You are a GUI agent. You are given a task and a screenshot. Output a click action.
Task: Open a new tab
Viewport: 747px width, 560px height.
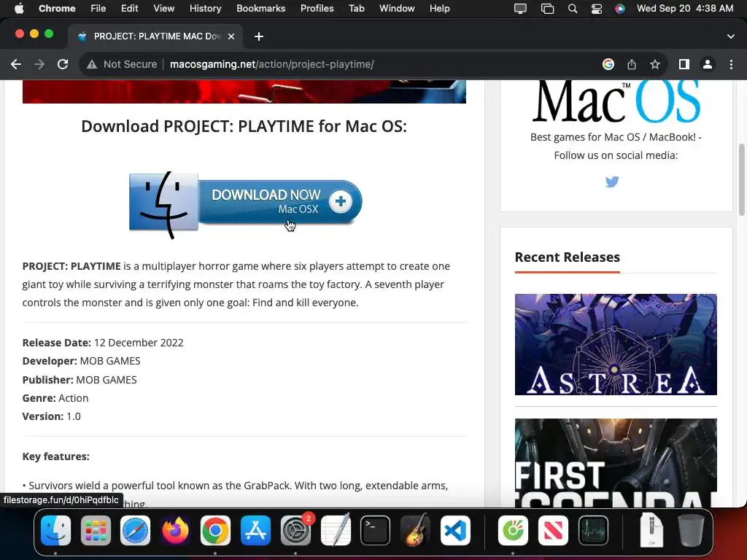(x=259, y=36)
